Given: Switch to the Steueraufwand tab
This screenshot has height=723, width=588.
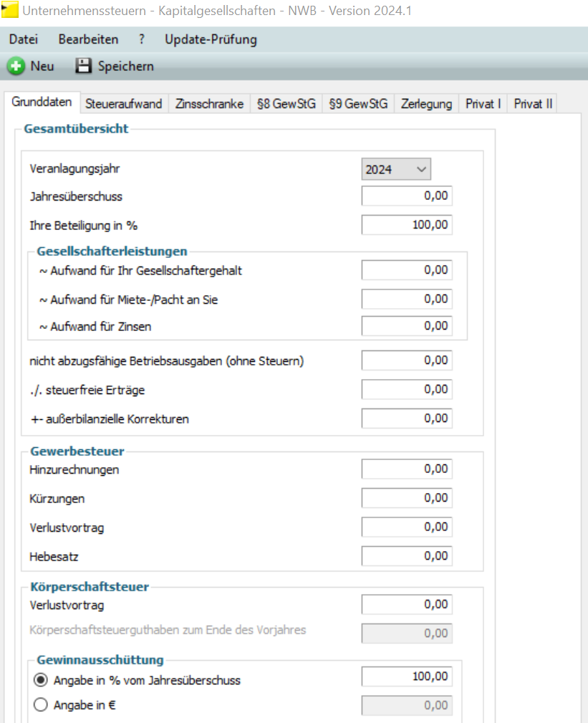Looking at the screenshot, I should coord(124,104).
